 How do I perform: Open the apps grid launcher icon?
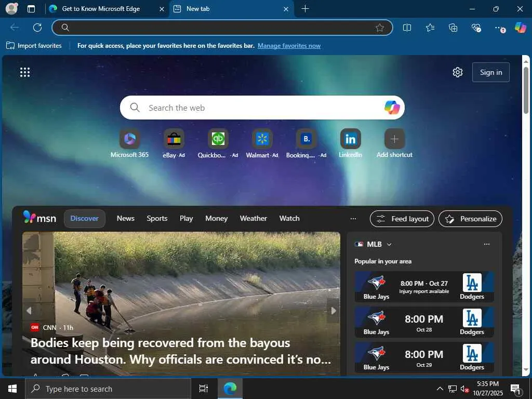(x=25, y=72)
